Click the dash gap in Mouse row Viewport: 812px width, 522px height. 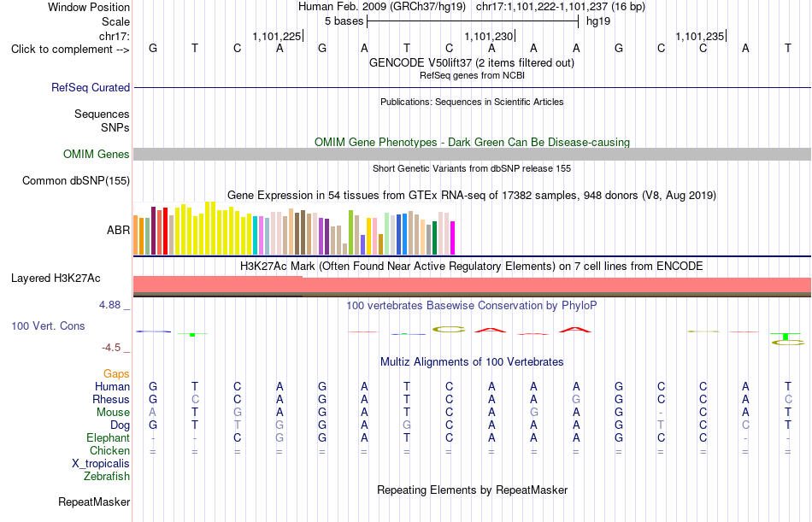coord(661,413)
